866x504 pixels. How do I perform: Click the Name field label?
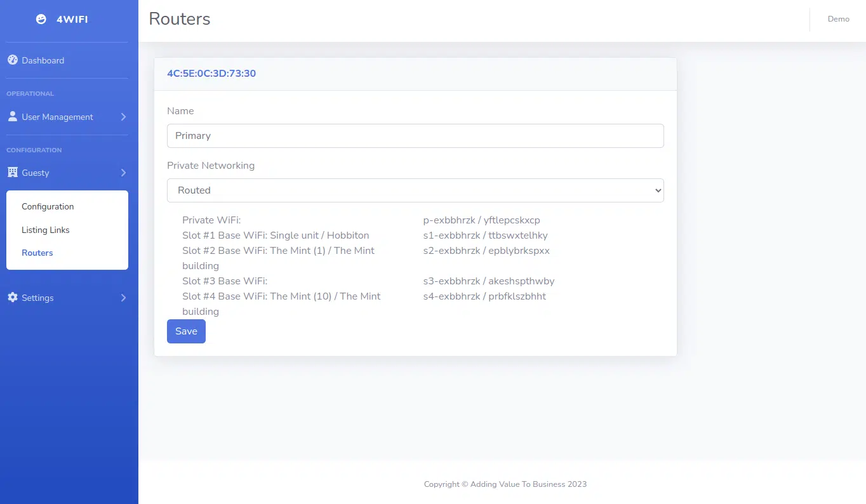[x=180, y=111]
